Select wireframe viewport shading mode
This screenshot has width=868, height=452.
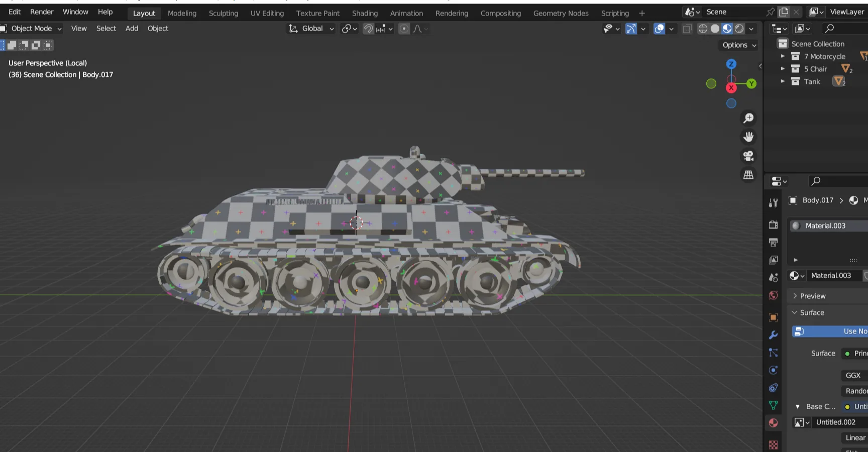coord(703,29)
